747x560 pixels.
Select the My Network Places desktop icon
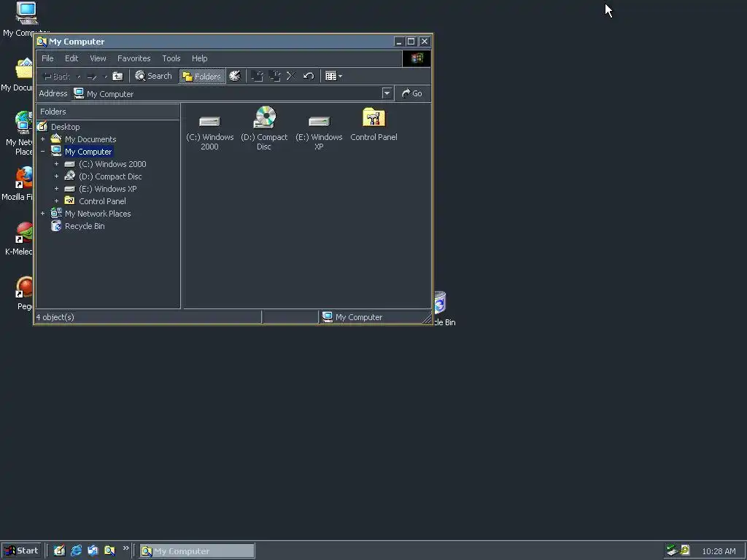(20, 133)
